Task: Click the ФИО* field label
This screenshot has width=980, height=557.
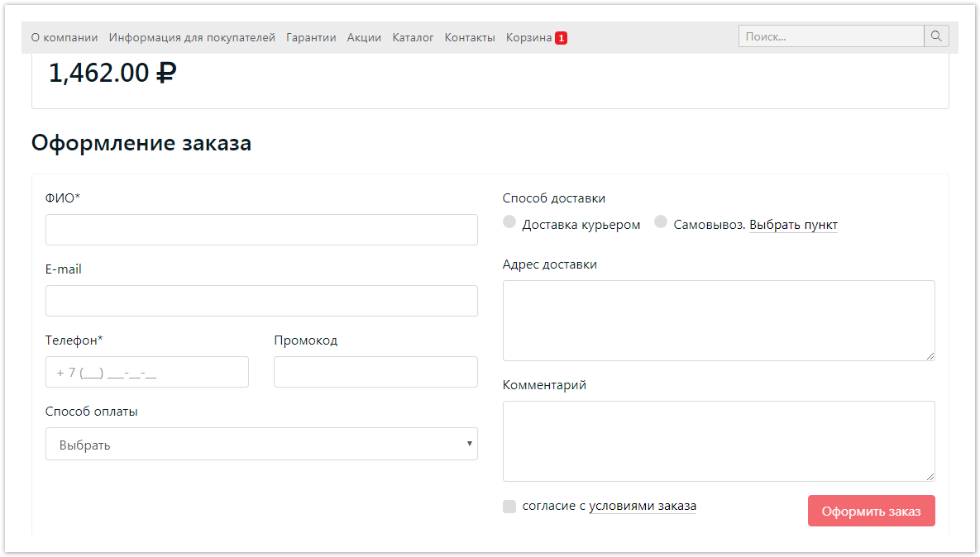Action: 63,198
